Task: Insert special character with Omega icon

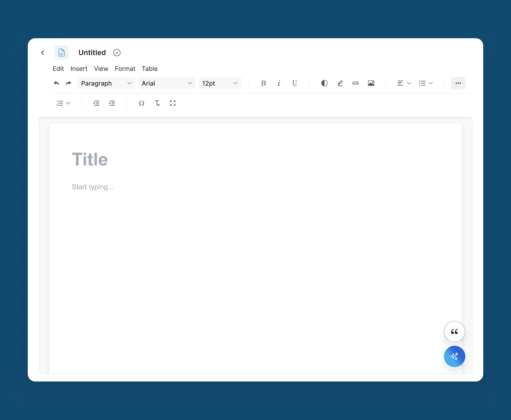Action: coord(142,103)
